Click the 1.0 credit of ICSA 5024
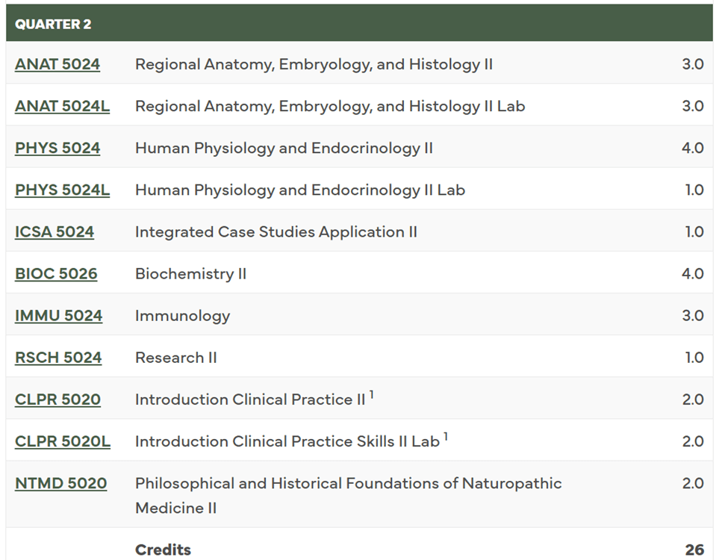The width and height of the screenshot is (728, 560). (694, 231)
